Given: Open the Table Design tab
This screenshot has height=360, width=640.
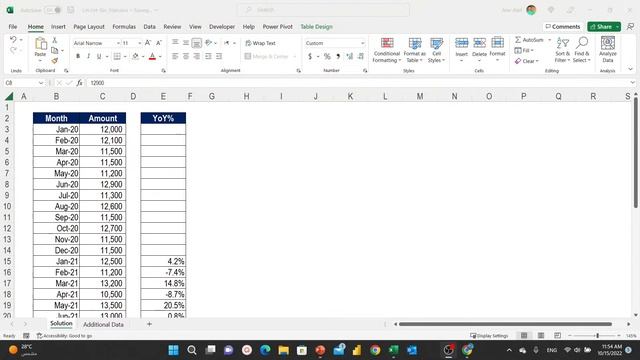Looking at the screenshot, I should 316,27.
